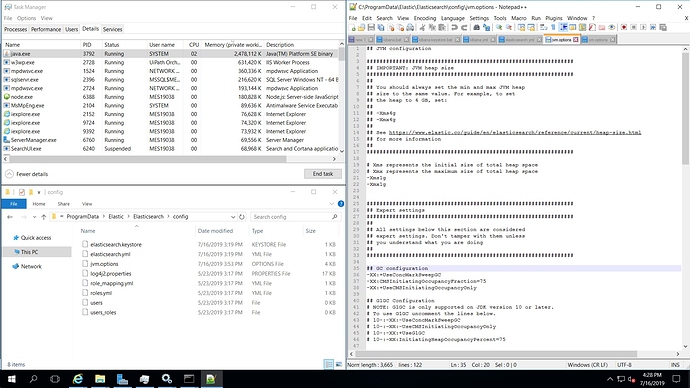Expand the chevron after ProgramData in breadcrumb
Image resolution: width=690 pixels, height=388 pixels.
pyautogui.click(x=105, y=216)
